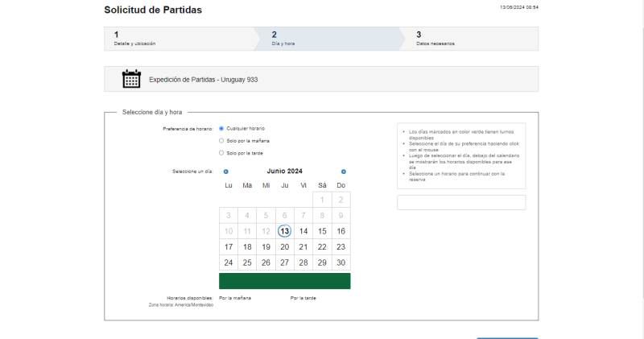The width and height of the screenshot is (644, 339).
Task: Click the 'Junio 2024' month title
Action: point(284,172)
